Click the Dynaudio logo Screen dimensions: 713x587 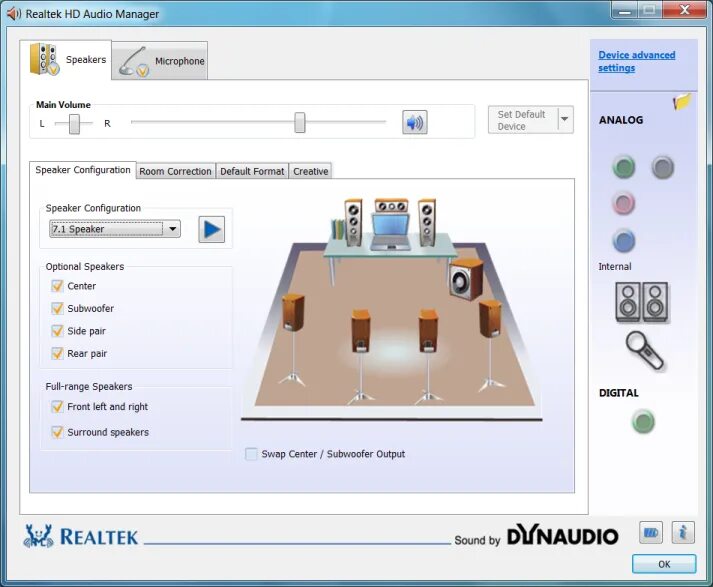coord(562,535)
